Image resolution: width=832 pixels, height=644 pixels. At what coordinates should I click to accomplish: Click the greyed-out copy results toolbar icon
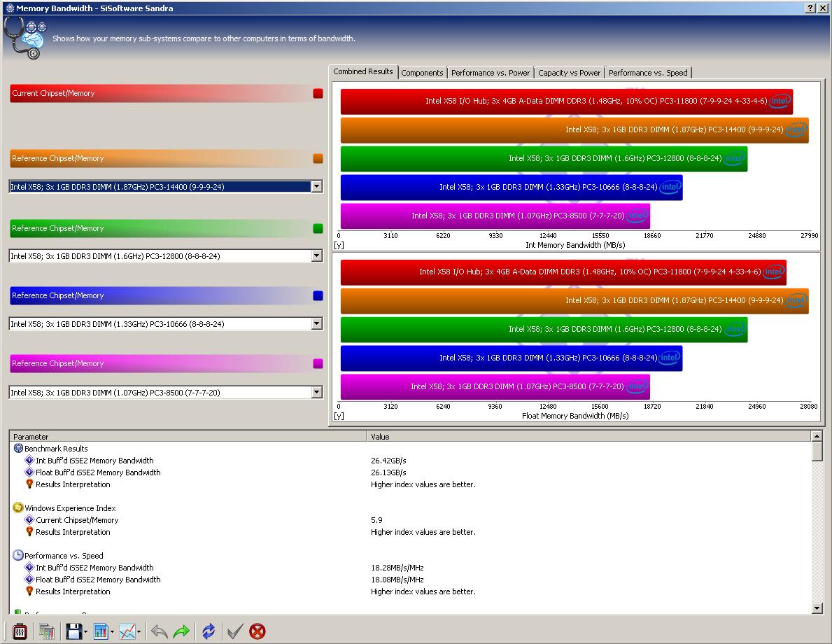(47, 631)
